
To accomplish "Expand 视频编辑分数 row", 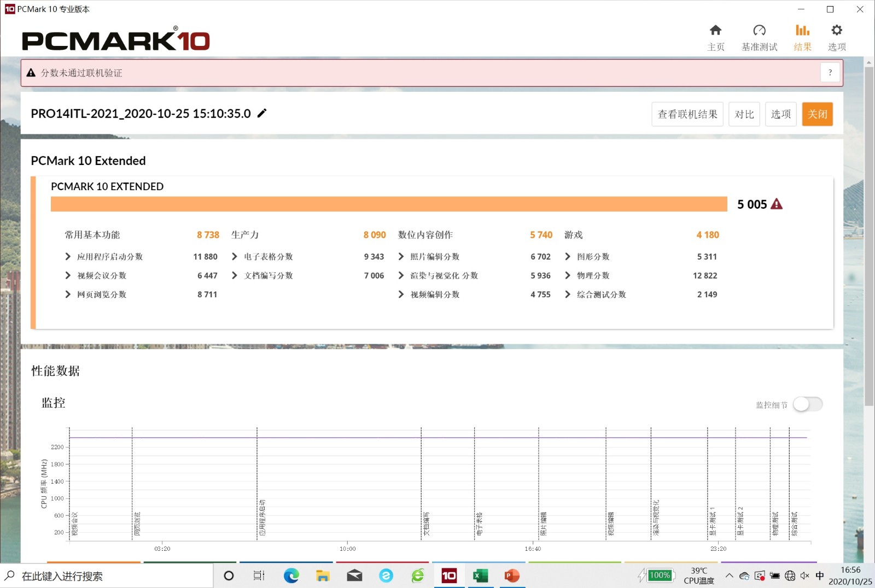I will (x=401, y=294).
